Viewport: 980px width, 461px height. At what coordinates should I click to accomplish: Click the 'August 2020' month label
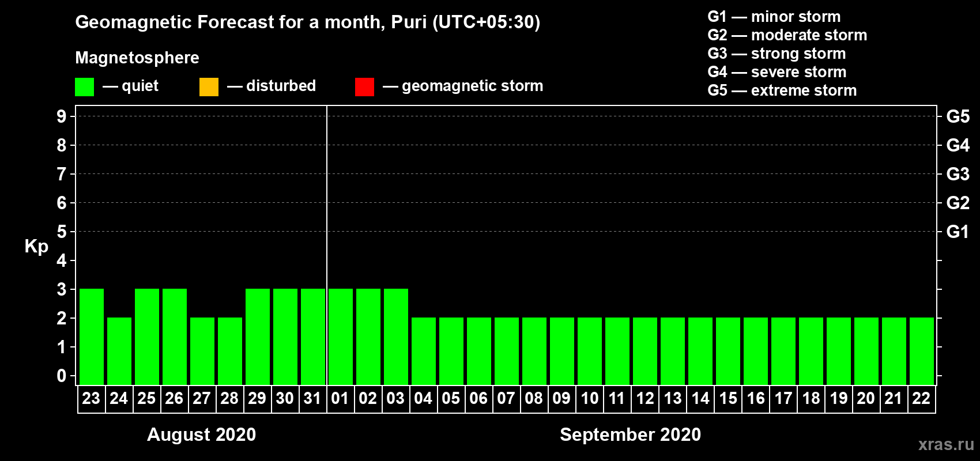(x=201, y=434)
